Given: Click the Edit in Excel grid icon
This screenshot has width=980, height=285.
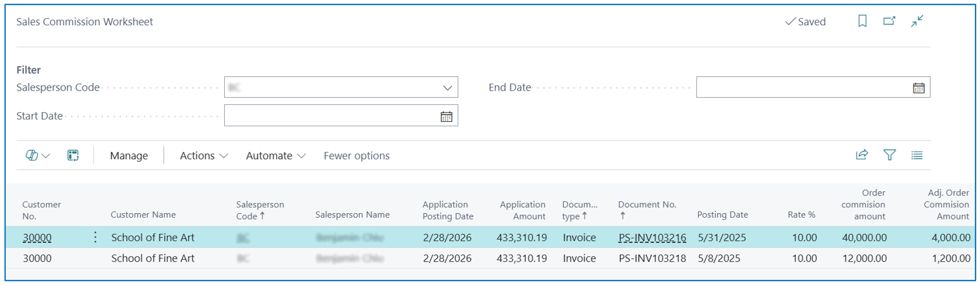Looking at the screenshot, I should (x=73, y=155).
